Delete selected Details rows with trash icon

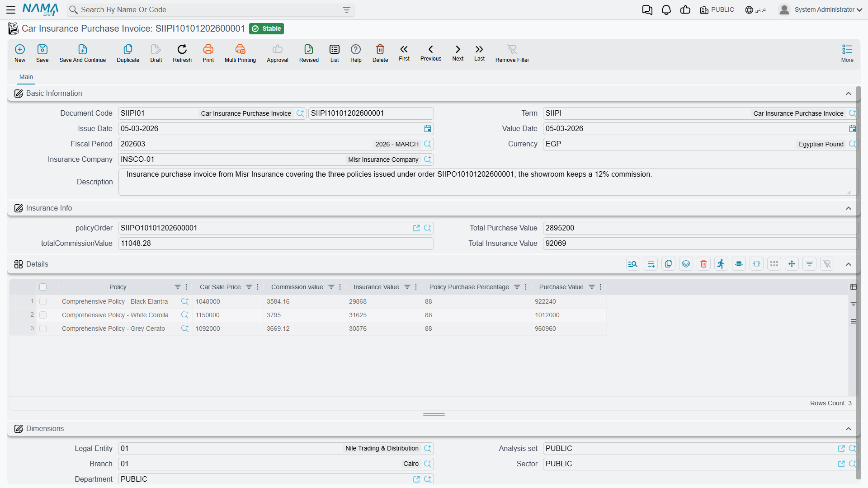click(x=703, y=264)
